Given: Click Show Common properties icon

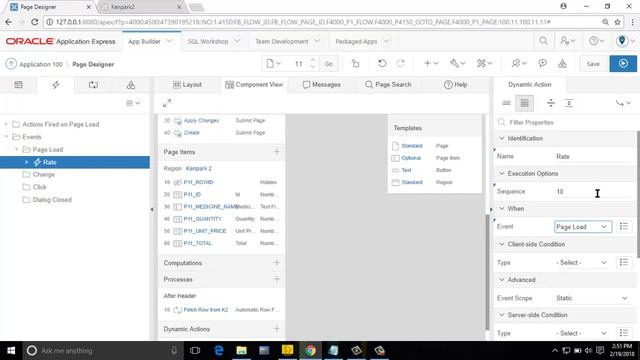Looking at the screenshot, I should [506, 103].
